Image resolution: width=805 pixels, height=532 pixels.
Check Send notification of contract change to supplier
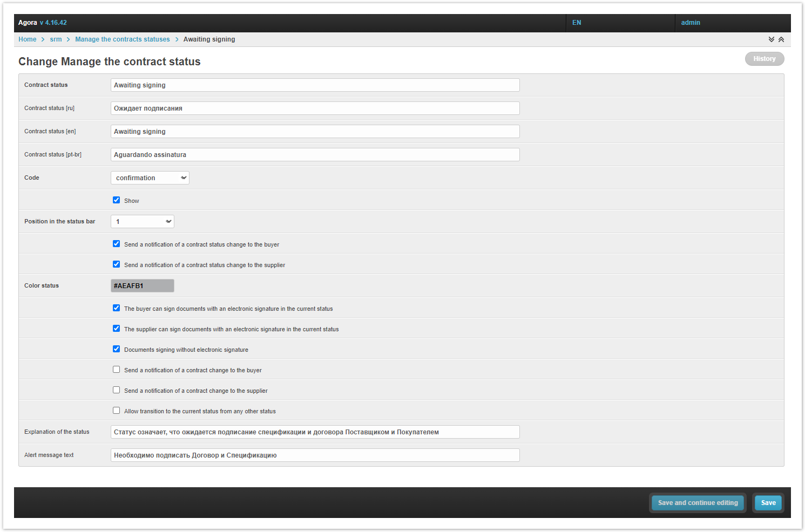[x=116, y=390]
